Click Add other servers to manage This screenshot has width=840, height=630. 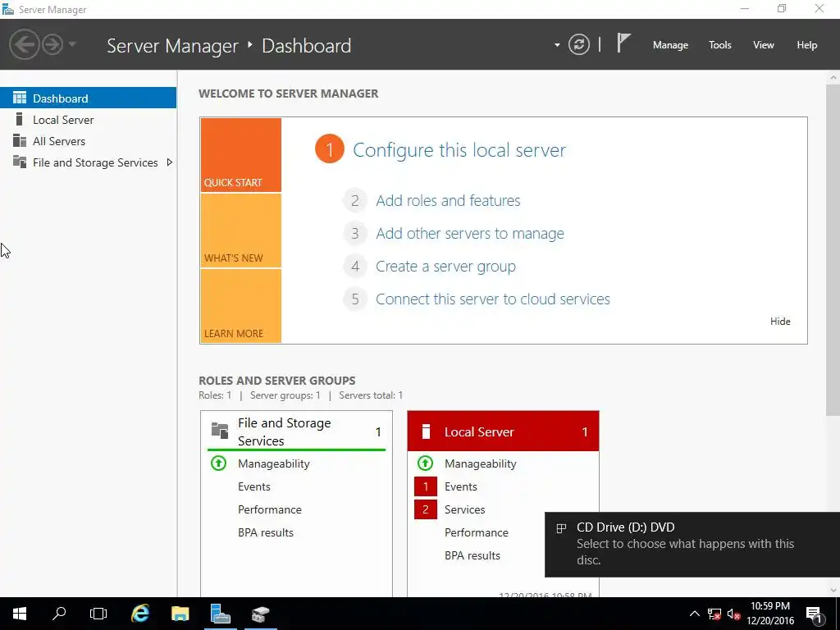click(x=470, y=234)
